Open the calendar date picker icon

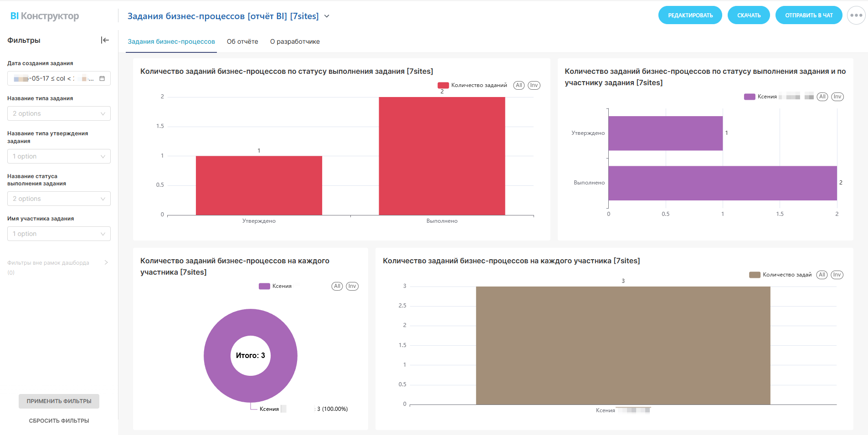pos(102,78)
